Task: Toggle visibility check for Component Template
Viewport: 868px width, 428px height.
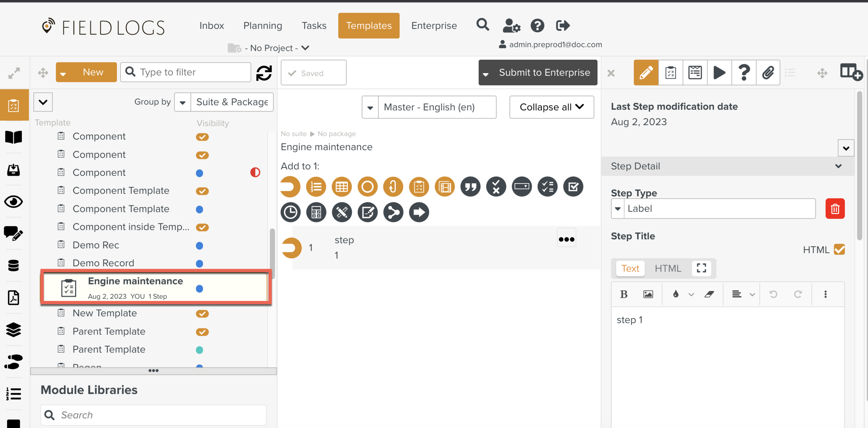Action: [202, 191]
